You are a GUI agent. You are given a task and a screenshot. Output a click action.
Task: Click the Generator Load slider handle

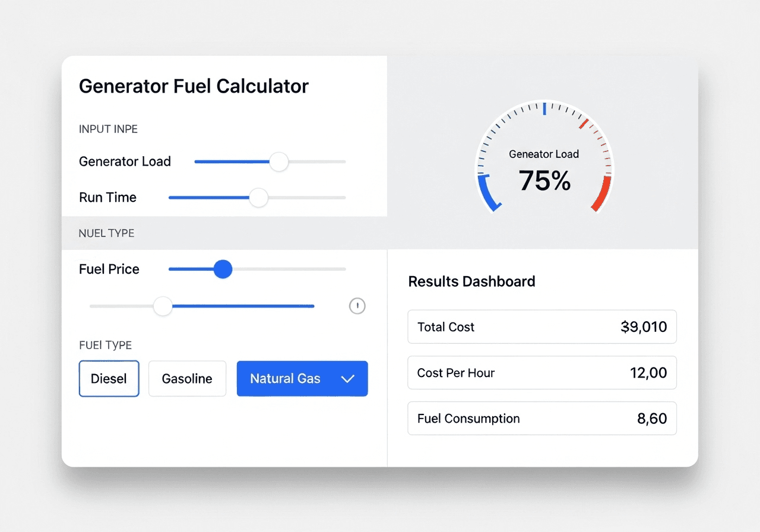click(279, 161)
